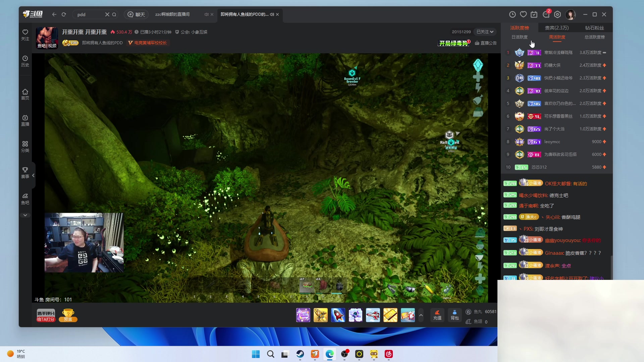Open the streamer's avatar 鱼吧|视频
Viewport: 644px width, 362px height.
coord(47,38)
